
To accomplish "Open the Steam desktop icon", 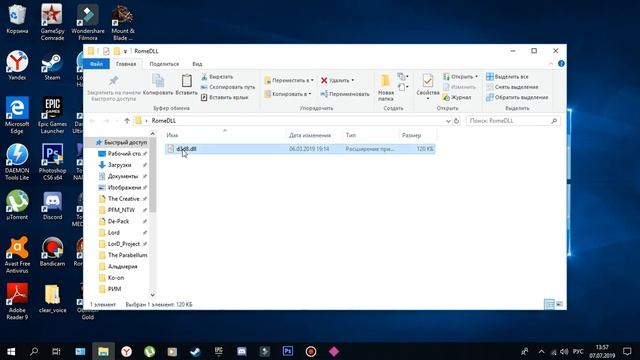I will (52, 66).
